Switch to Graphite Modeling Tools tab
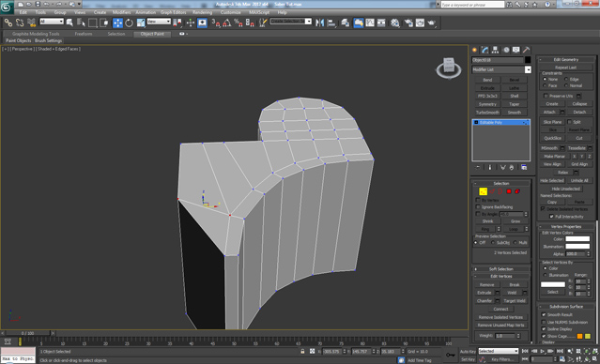 (x=36, y=34)
